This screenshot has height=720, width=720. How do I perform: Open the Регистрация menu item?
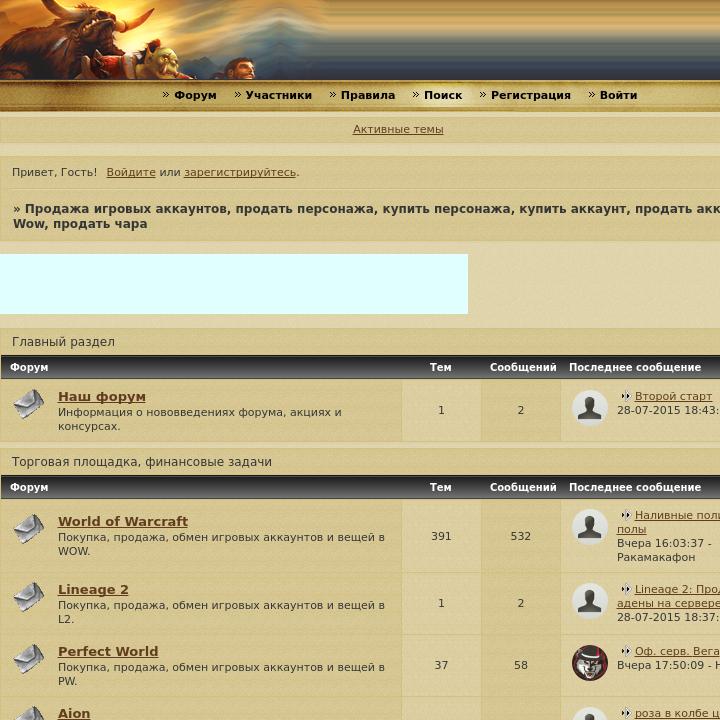click(x=531, y=95)
